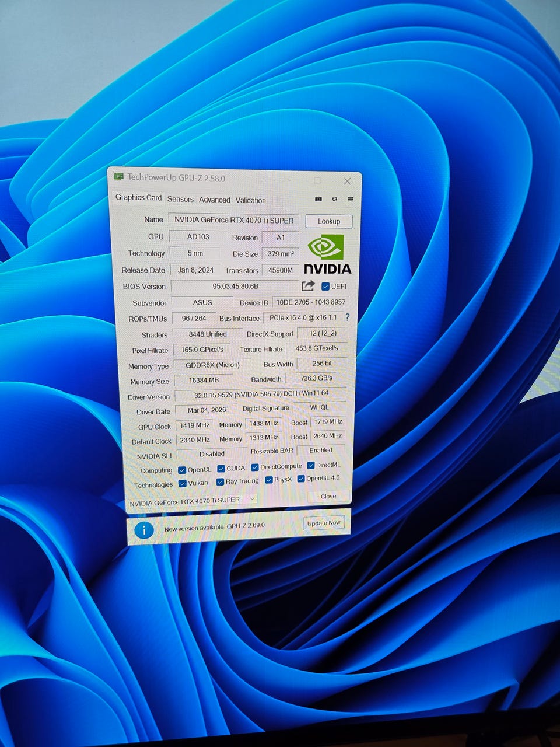Click the Memory Type value GDDR6X (Micron)
560x747 pixels.
tap(212, 365)
